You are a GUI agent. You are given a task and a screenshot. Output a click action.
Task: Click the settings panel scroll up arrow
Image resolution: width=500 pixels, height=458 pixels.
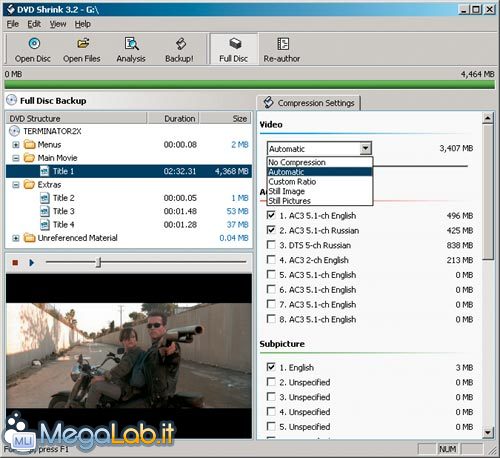pyautogui.click(x=488, y=118)
